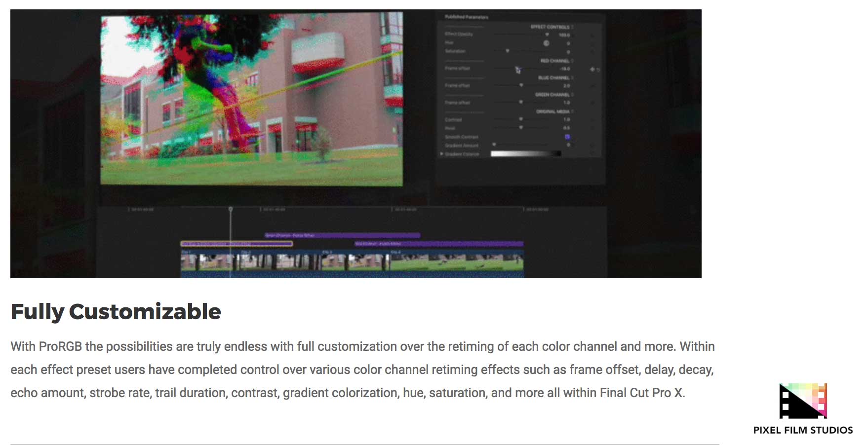Click the Hue rotary dial control
This screenshot has width=868, height=445.
(x=546, y=43)
